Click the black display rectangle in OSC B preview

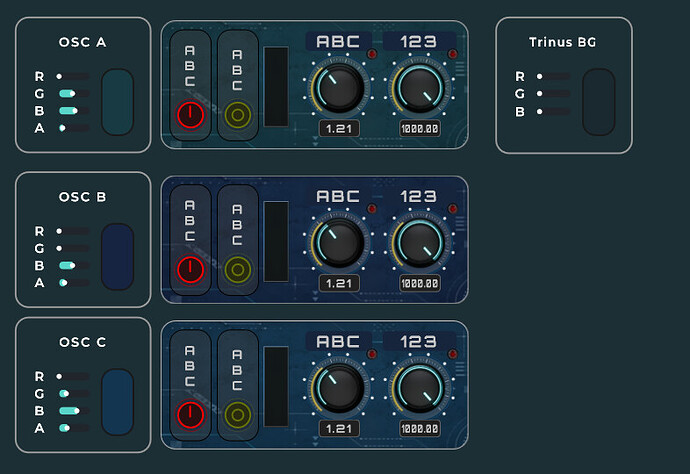[276, 241]
